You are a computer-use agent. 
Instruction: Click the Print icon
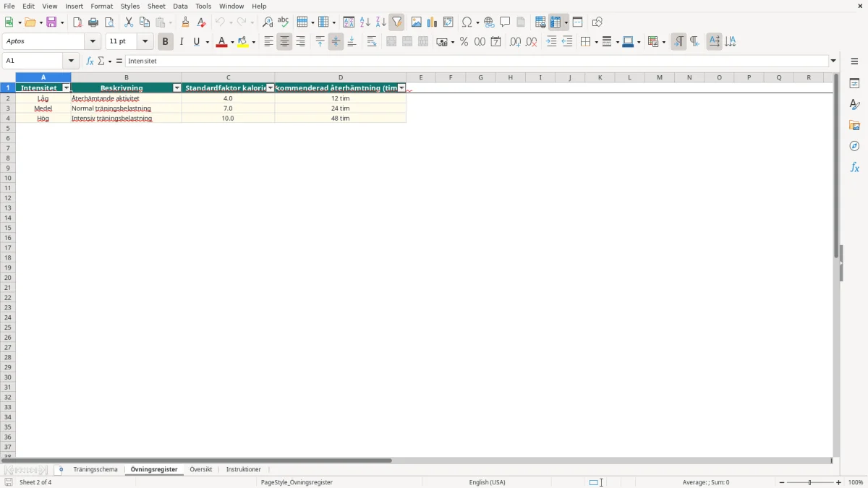click(x=93, y=22)
